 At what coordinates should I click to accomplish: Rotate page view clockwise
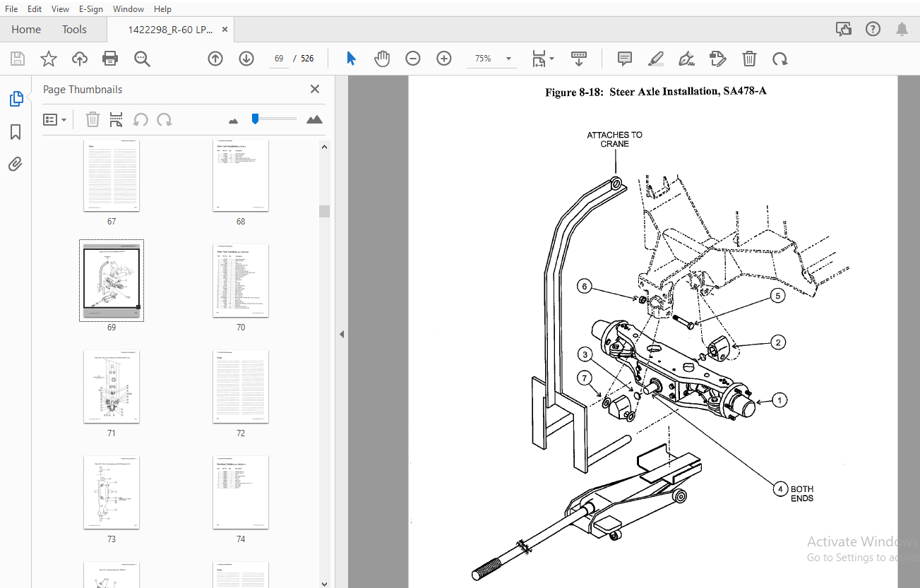(x=779, y=59)
